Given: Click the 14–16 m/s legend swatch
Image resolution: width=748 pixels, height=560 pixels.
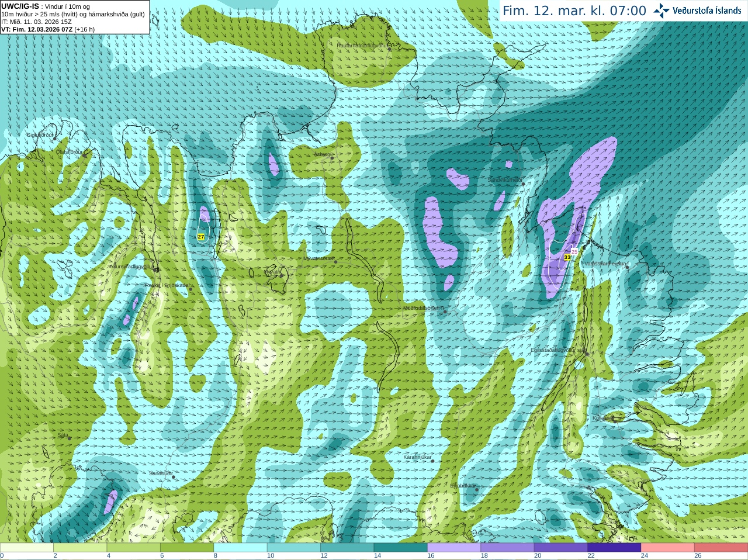Looking at the screenshot, I should 401,548.
